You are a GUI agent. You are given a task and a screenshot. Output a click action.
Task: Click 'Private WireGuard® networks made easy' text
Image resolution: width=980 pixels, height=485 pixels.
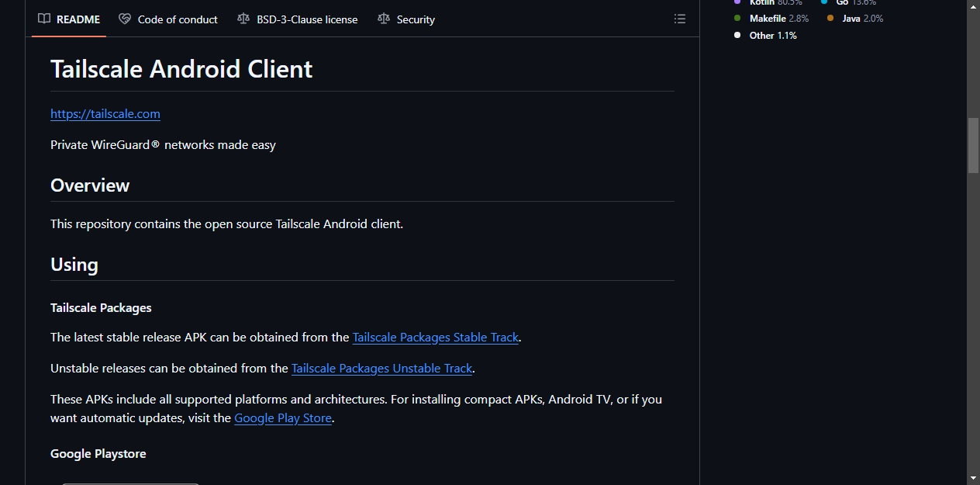tap(163, 145)
